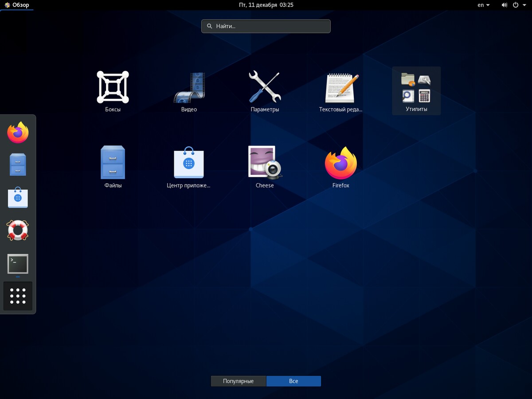Click the search magnifier icon
The width and height of the screenshot is (532, 399).
tap(210, 26)
